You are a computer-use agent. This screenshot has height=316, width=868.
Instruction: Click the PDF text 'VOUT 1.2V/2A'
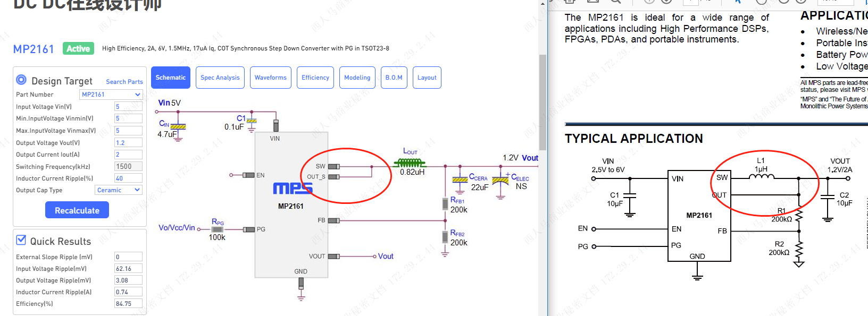click(x=840, y=165)
